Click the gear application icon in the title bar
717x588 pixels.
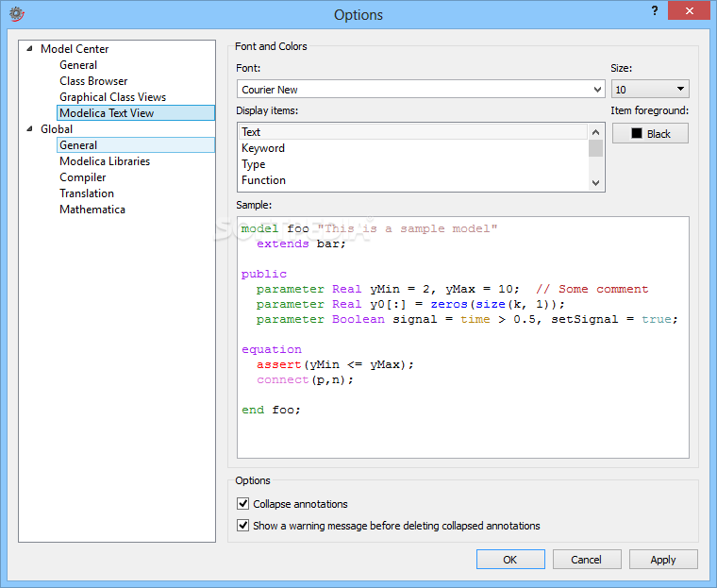[x=17, y=14]
